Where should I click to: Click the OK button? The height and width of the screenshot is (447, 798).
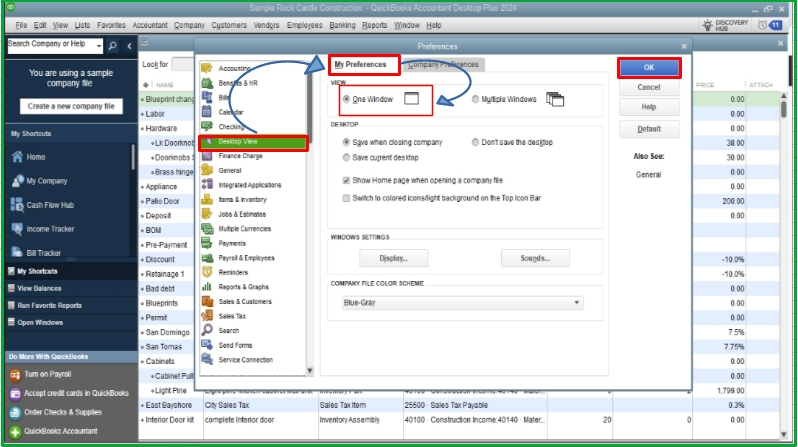click(649, 67)
